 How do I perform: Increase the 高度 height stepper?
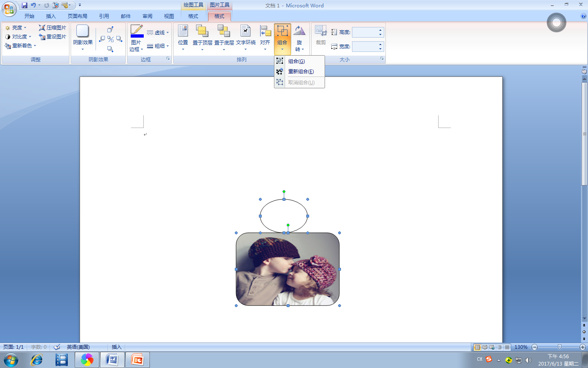(x=380, y=30)
